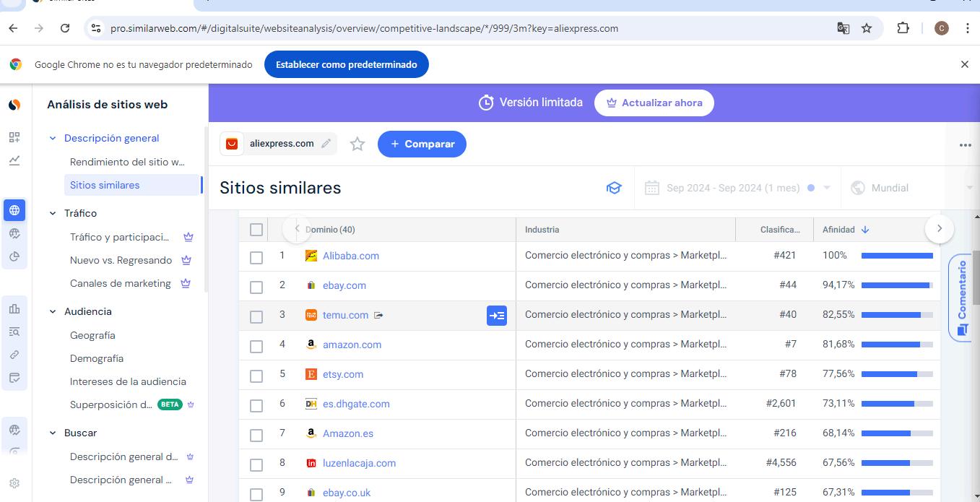This screenshot has width=980, height=502.
Task: Open Rendimiento del sitio web menu item
Action: pyautogui.click(x=128, y=162)
